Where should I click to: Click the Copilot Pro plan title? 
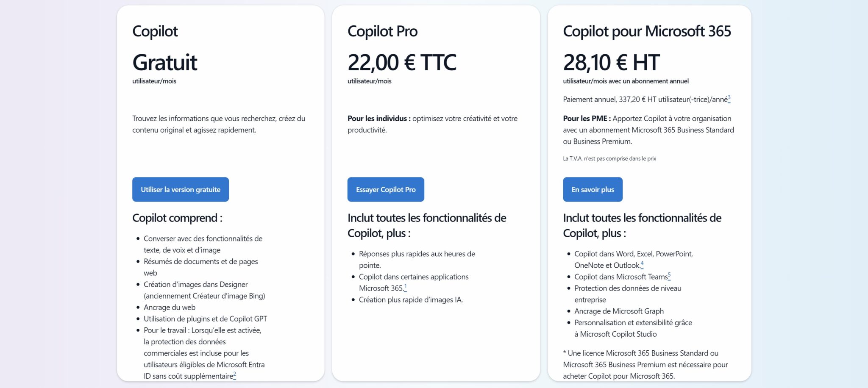[x=382, y=31]
